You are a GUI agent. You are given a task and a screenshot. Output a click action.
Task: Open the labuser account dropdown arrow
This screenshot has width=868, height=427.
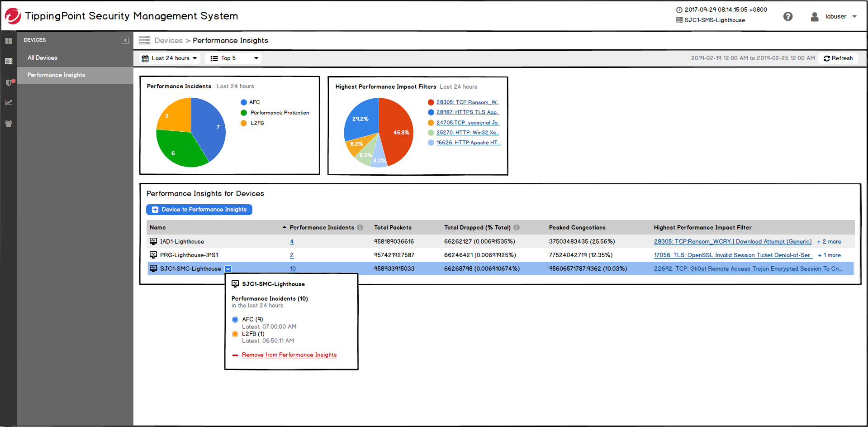854,17
